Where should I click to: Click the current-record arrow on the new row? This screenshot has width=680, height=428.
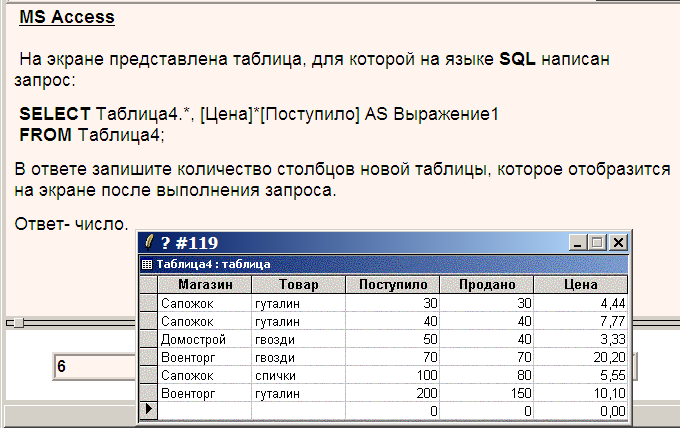tap(149, 409)
